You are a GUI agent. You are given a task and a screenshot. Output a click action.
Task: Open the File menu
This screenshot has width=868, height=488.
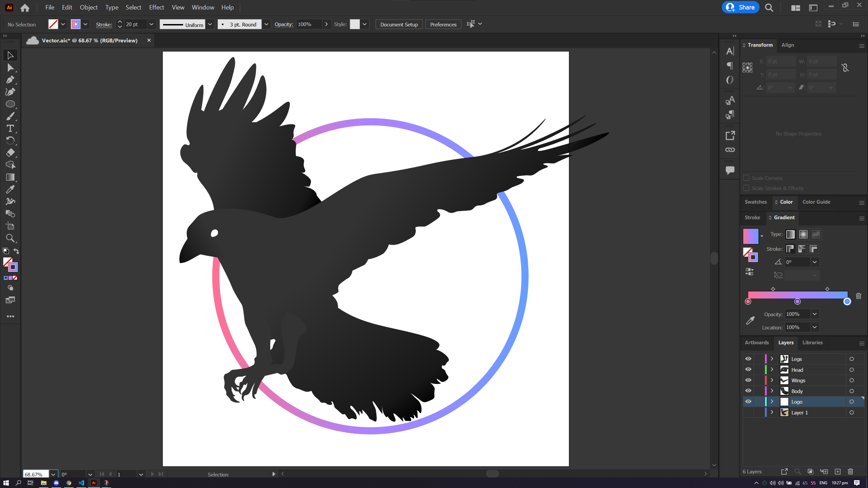click(50, 7)
